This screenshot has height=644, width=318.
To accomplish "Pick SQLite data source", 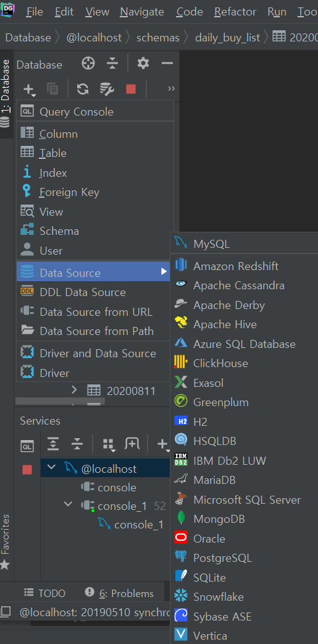I will [x=244, y=577].
